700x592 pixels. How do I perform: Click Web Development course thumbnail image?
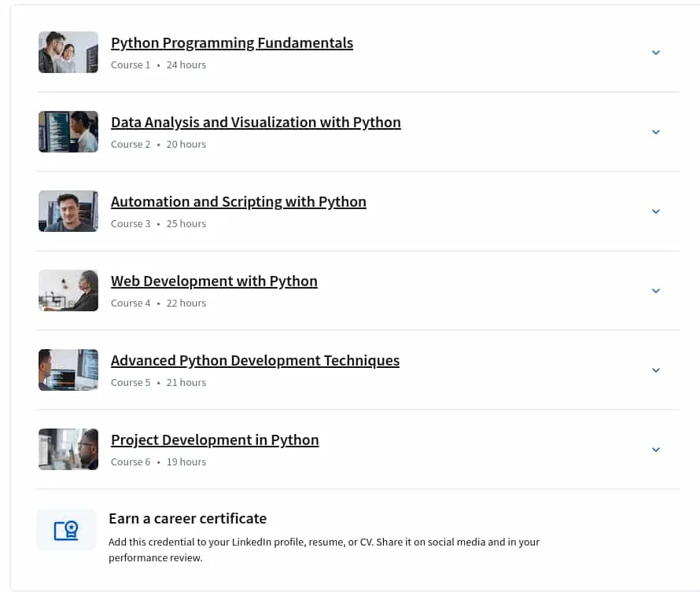click(x=68, y=290)
